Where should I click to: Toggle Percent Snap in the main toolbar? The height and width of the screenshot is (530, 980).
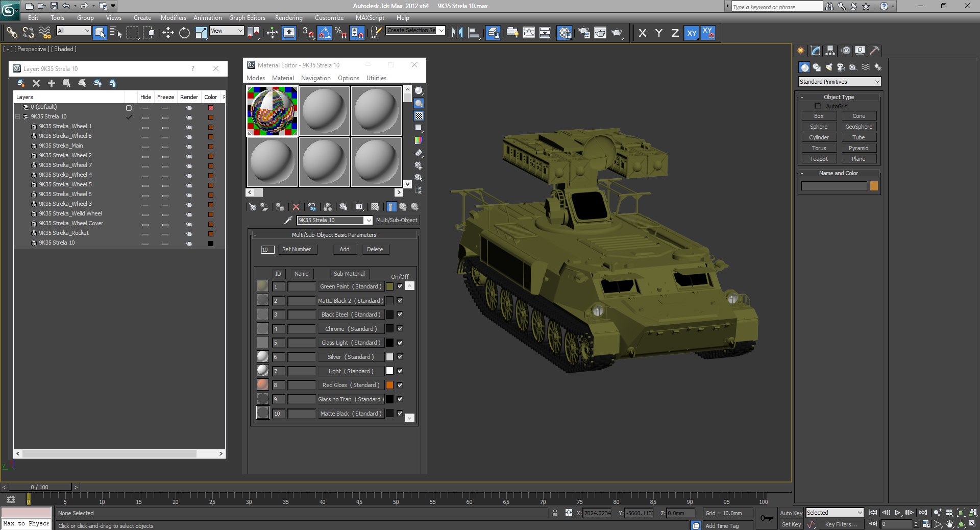[340, 33]
